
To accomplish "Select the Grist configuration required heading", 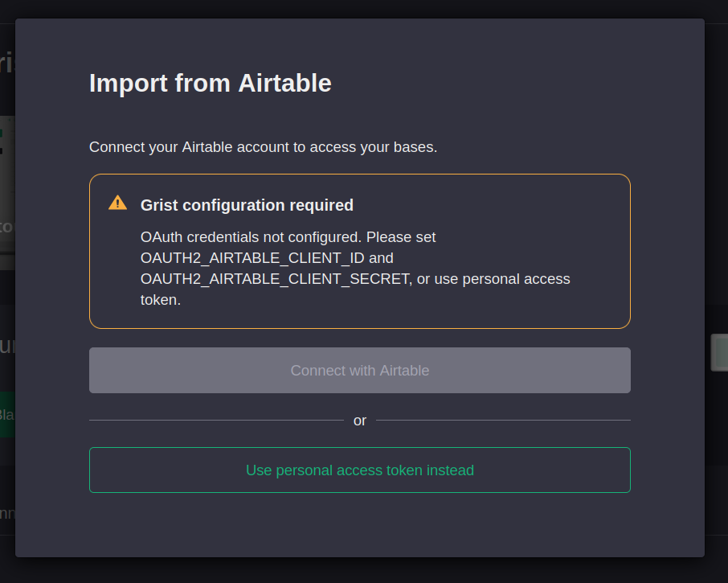I will 247,205.
